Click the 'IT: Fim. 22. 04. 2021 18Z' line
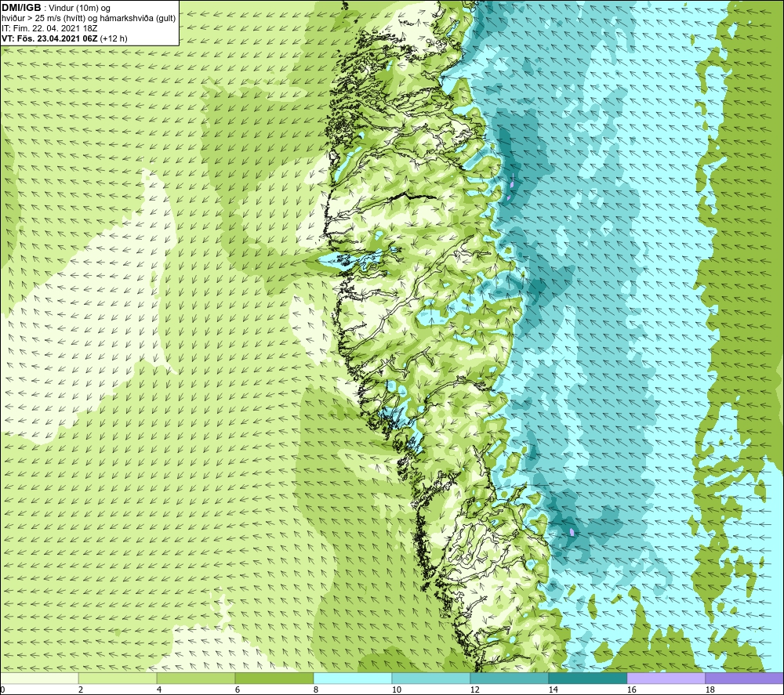This screenshot has height=695, width=784. pyautogui.click(x=49, y=28)
